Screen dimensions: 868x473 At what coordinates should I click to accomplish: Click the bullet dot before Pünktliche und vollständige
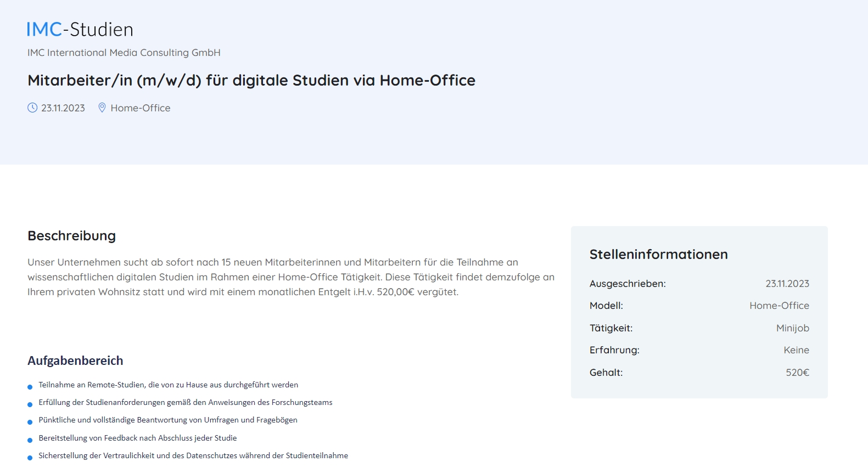[30, 422]
